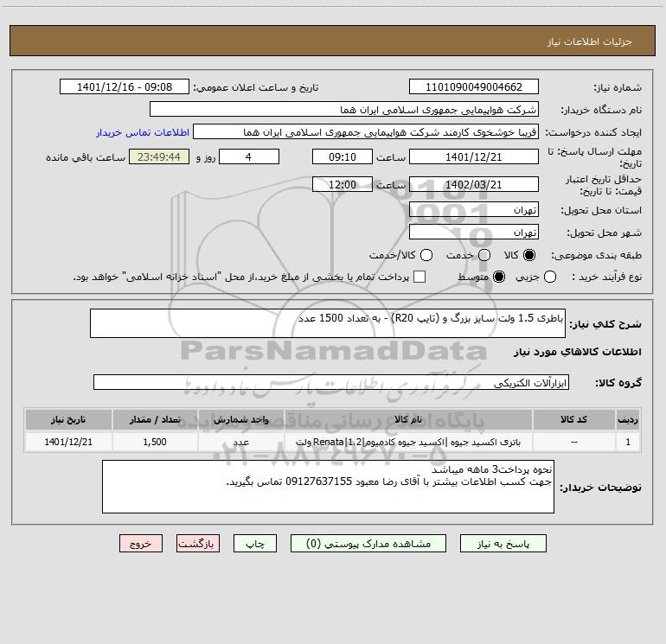Select the کالا/خدمت radio button

(x=426, y=255)
